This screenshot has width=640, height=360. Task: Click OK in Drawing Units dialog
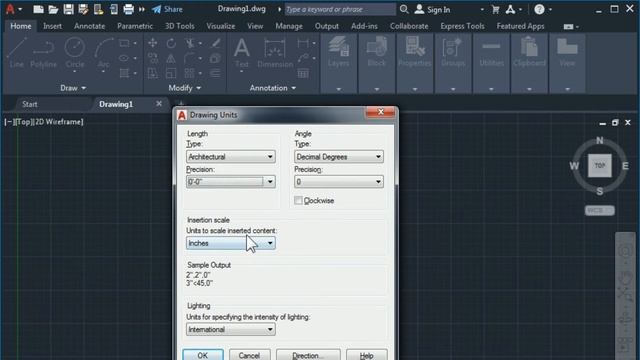(203, 355)
